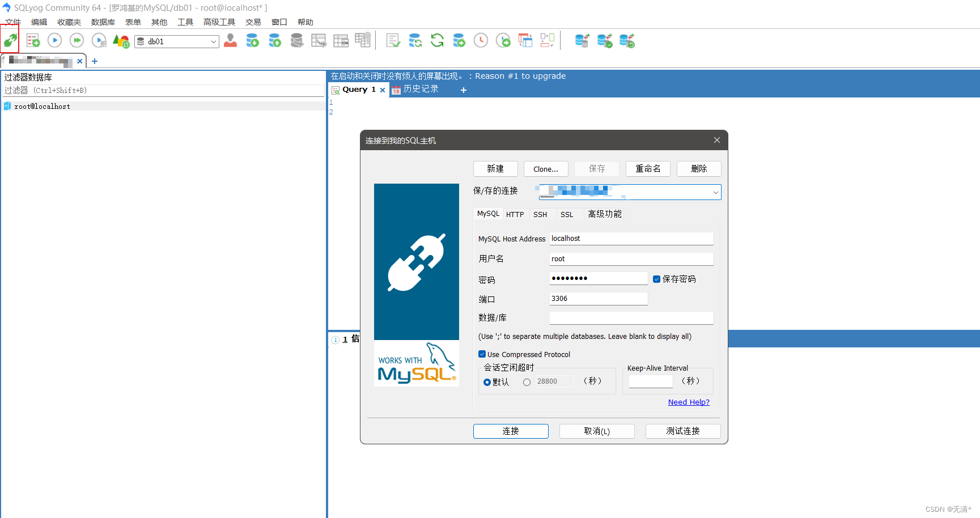Image resolution: width=980 pixels, height=518 pixels.
Task: Click the table with key icon
Action: 363,40
